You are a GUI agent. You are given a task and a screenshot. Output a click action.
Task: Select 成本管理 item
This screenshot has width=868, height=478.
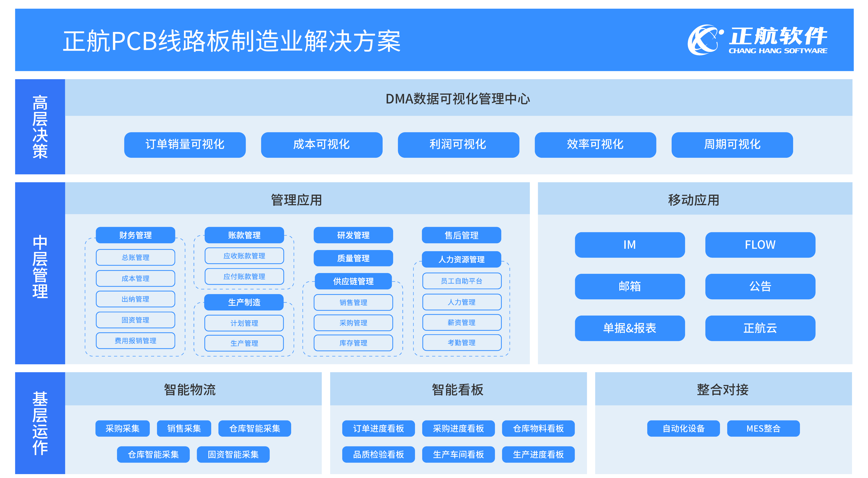(136, 278)
